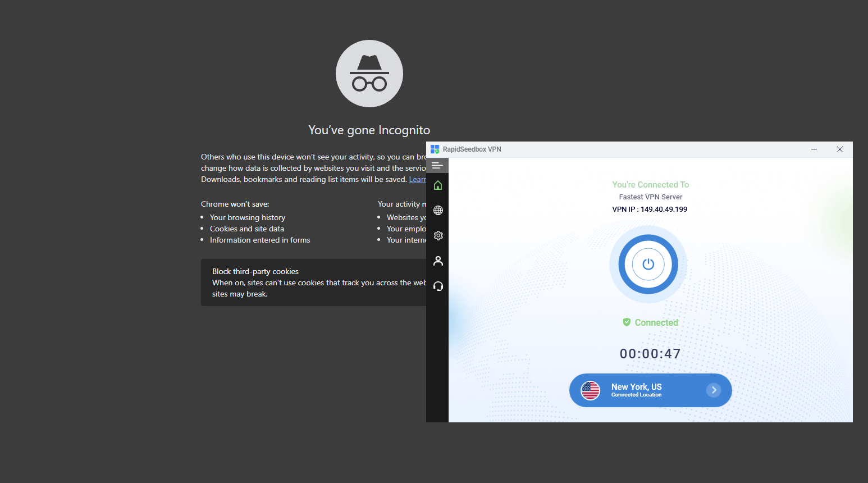Open the account profile icon
This screenshot has width=868, height=483.
coord(438,261)
